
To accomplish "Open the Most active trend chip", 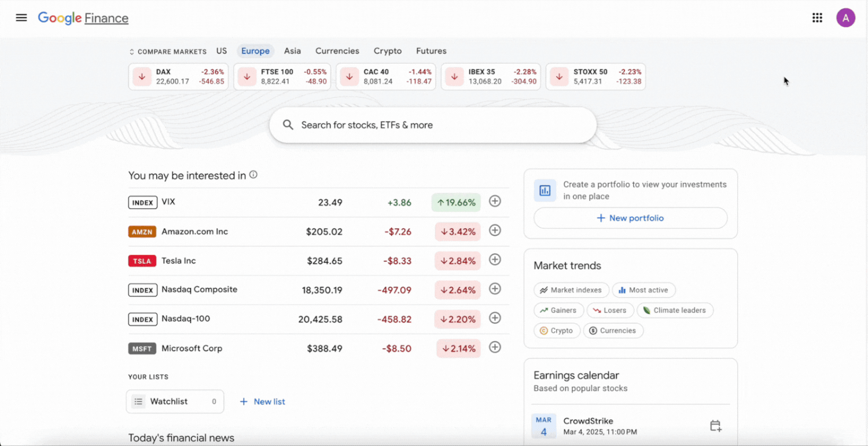I will [643, 290].
